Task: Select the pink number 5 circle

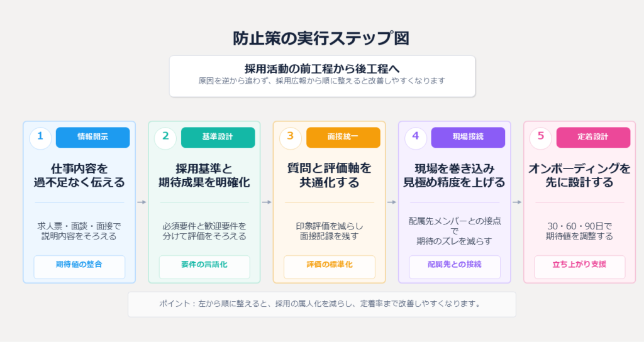Action: (x=541, y=137)
